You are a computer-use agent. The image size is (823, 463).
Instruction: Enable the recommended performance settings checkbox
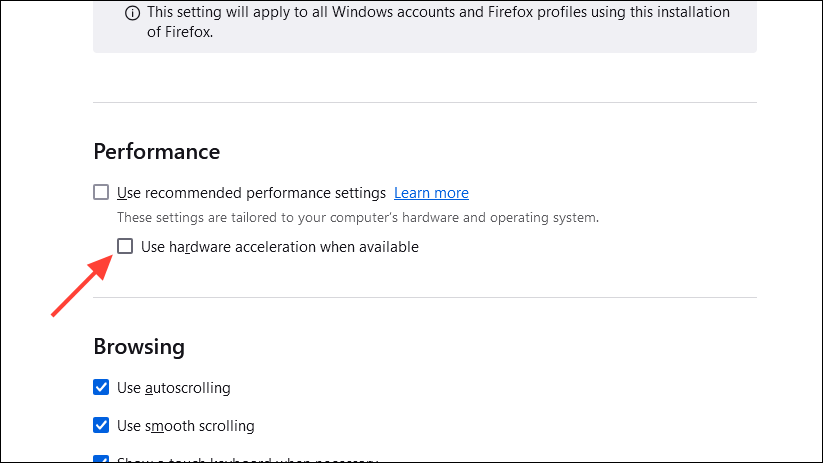(101, 193)
